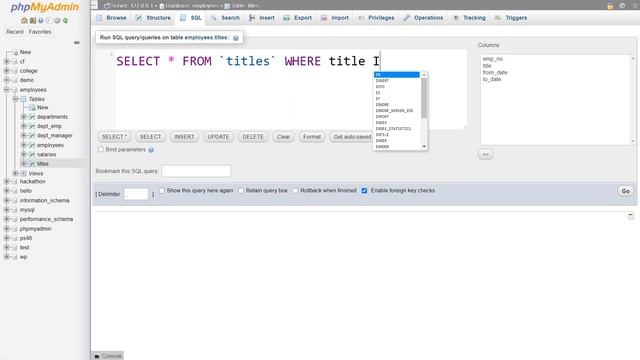This screenshot has width=640, height=360.
Task: Expand the college database node
Action: click(7, 71)
